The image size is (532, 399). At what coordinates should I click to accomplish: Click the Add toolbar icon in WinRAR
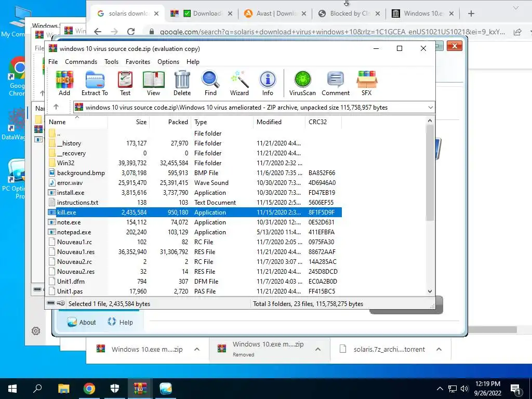click(x=64, y=84)
